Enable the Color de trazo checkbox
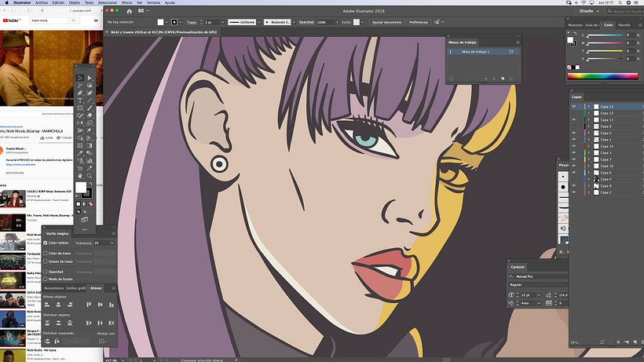Image resolution: width=644 pixels, height=362 pixels. 46,253
